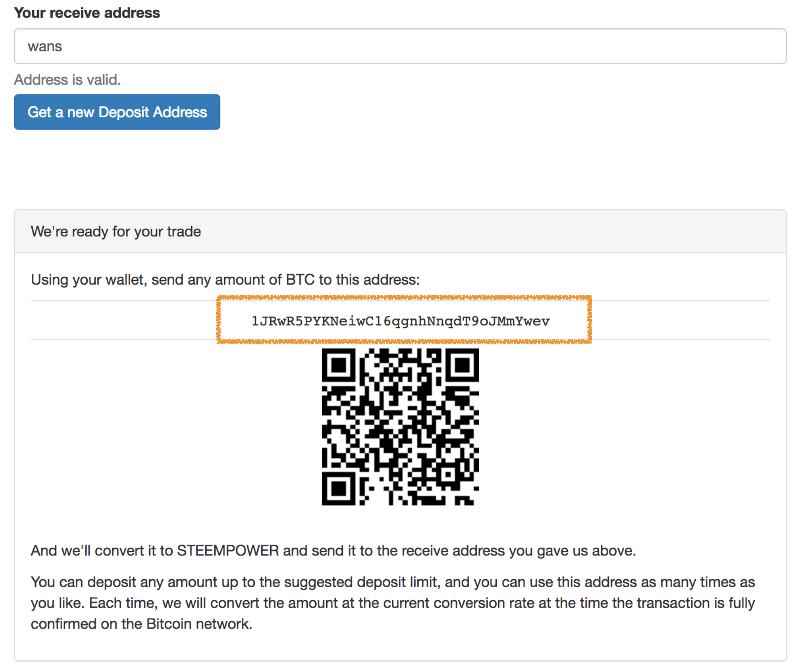The height and width of the screenshot is (672, 802).
Task: Click the QR code's top-left finder square
Action: click(x=338, y=365)
